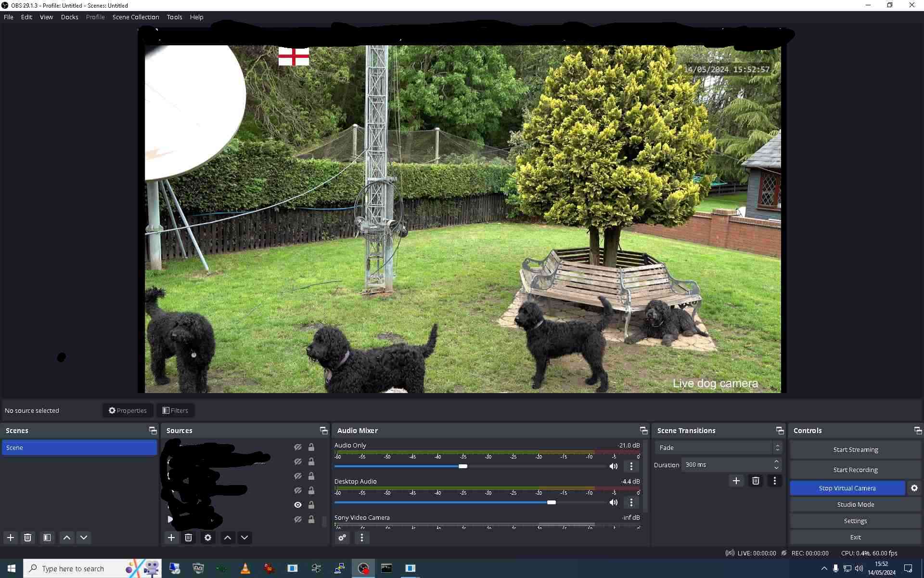
Task: Open the Fade transition dropdown
Action: click(x=717, y=447)
